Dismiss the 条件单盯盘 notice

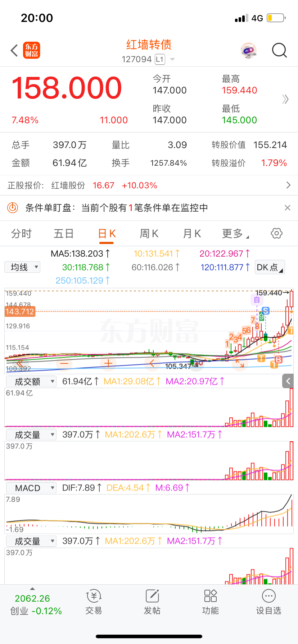287,207
